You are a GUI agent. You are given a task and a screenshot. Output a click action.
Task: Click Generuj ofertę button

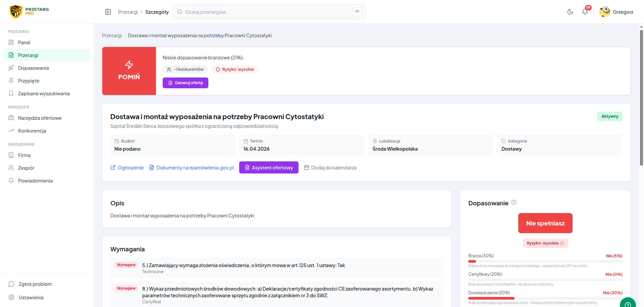pos(185,83)
